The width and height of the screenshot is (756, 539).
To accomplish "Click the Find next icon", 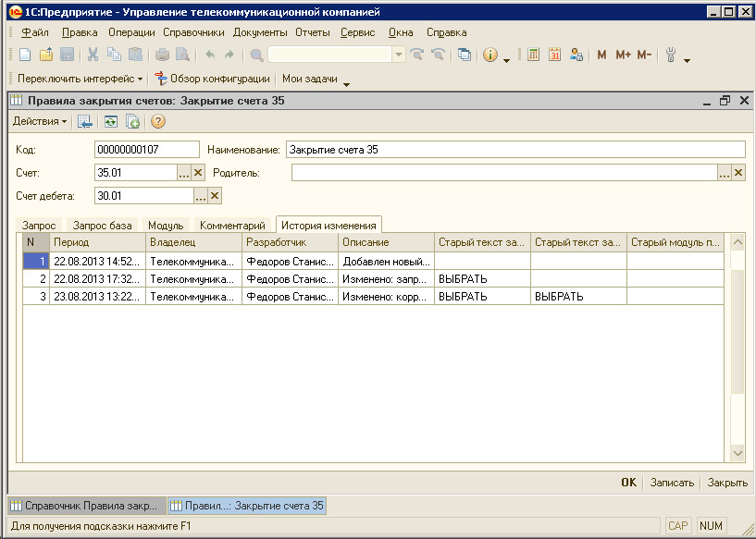I will coord(417,55).
